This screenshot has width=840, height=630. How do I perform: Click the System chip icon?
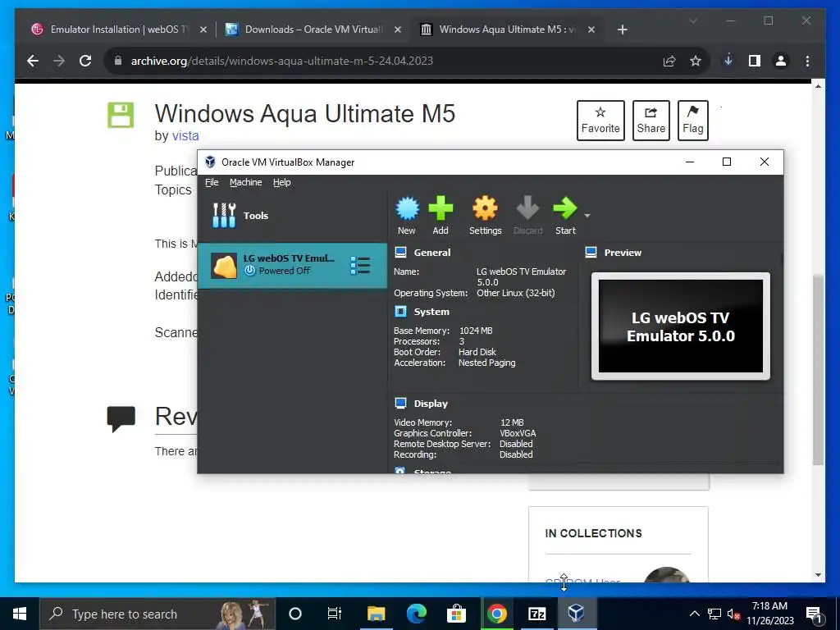[x=400, y=311]
